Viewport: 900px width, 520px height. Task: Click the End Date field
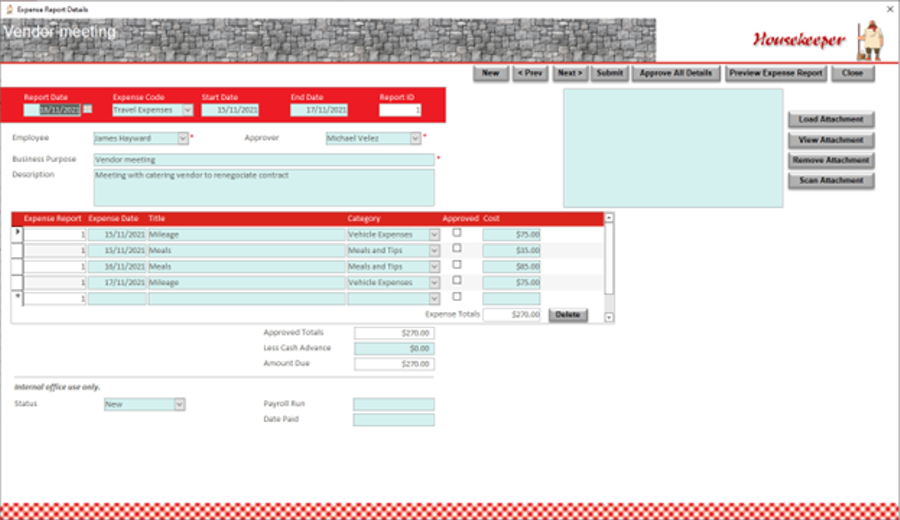[x=319, y=110]
